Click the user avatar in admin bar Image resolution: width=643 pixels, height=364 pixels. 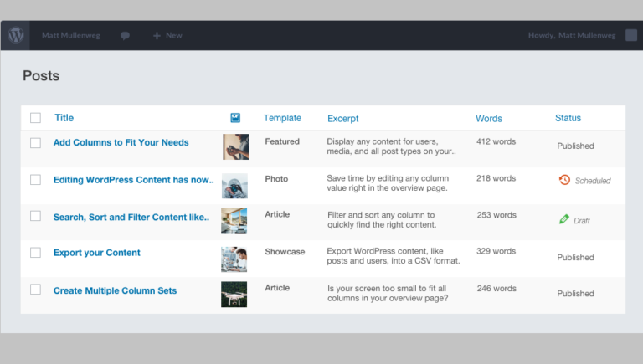tap(630, 36)
